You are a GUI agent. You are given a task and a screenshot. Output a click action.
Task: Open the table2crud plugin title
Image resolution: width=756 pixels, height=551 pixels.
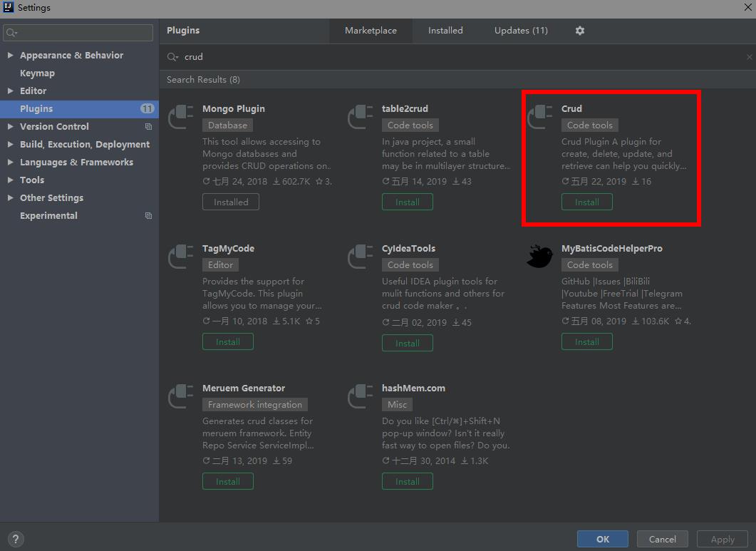(x=405, y=108)
